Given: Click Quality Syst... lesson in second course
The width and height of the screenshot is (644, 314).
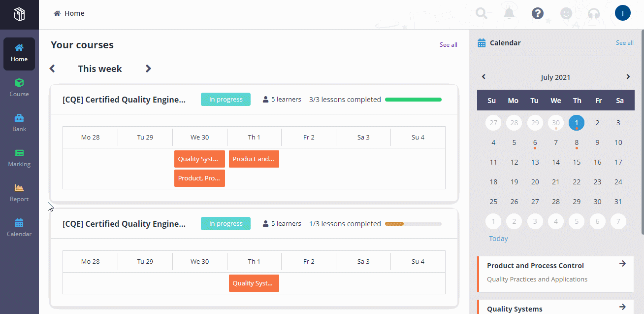Looking at the screenshot, I should click(254, 283).
